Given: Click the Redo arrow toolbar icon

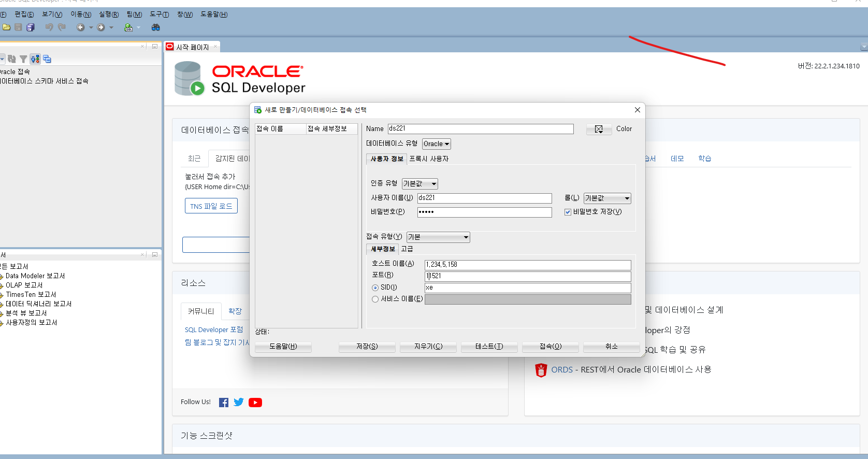Looking at the screenshot, I should [x=62, y=27].
